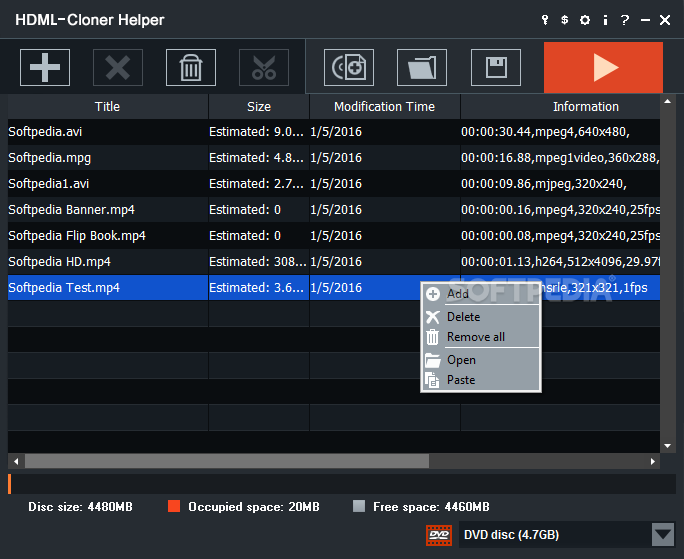Screen dimensions: 684x559
Task: Sort by the Modification Time column header
Action: [x=385, y=106]
